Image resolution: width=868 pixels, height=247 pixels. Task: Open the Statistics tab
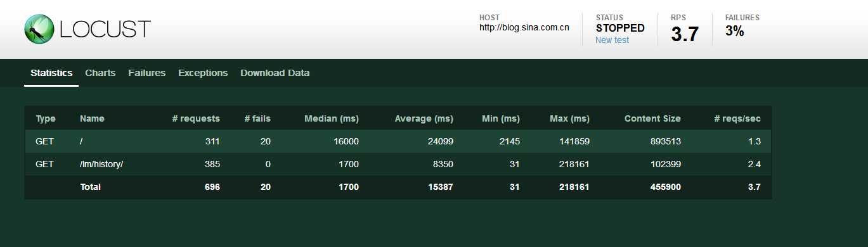tap(51, 73)
